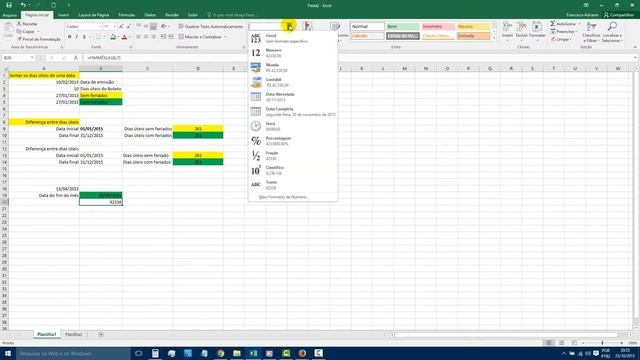Add a new sheet with plus icon
640x360 pixels.
coord(101,334)
